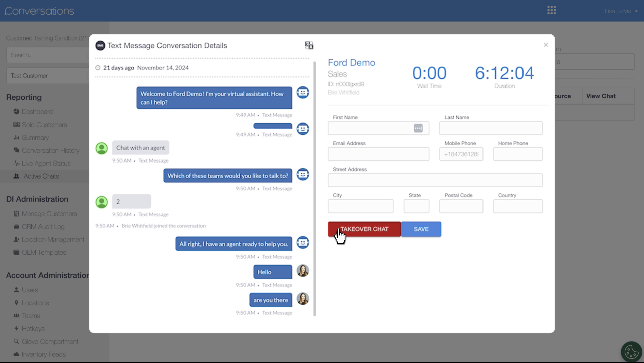Image resolution: width=644 pixels, height=363 pixels.
Task: Click the Ford Demo title link
Action: pos(351,63)
